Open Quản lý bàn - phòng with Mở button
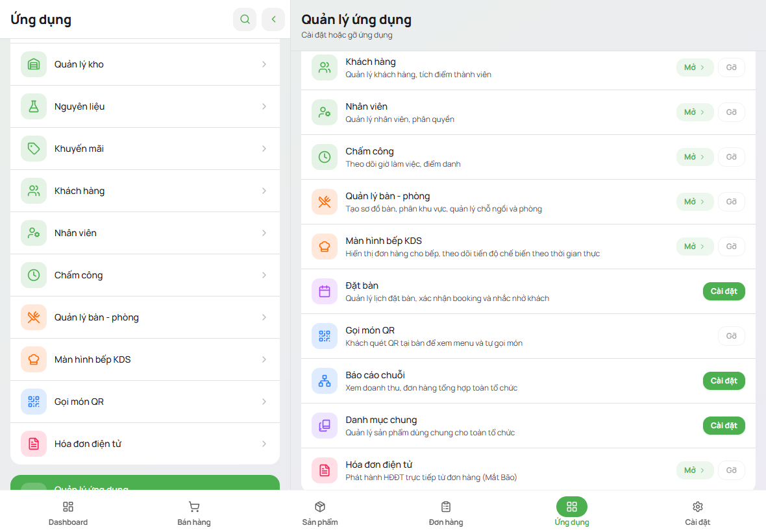The width and height of the screenshot is (766, 532). point(695,202)
